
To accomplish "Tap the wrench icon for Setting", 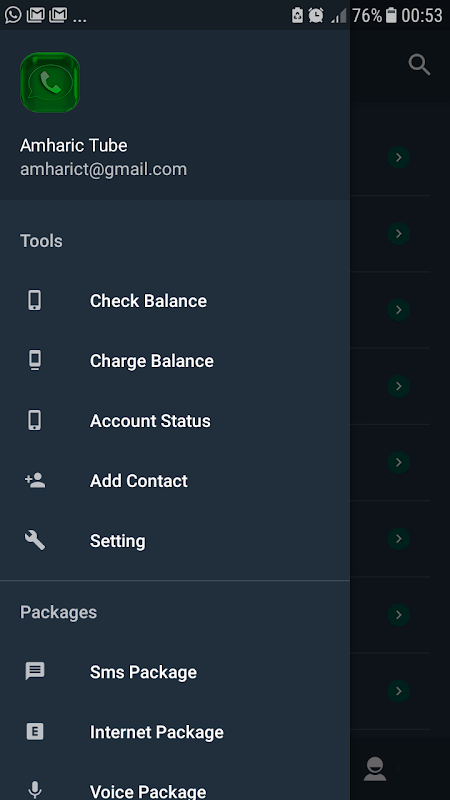I will click(x=35, y=540).
